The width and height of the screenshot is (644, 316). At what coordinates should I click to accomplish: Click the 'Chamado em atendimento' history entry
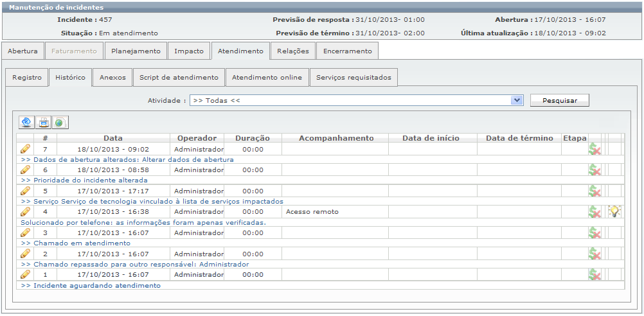[x=76, y=243]
